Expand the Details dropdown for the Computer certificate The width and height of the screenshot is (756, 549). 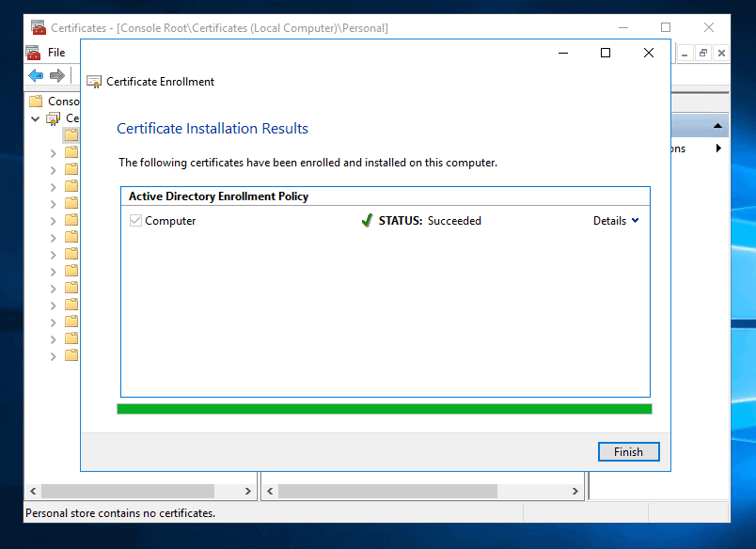click(x=616, y=220)
